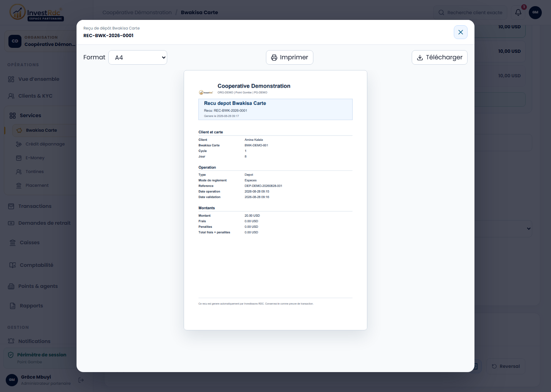551x392 pixels.
Task: Open Placement service
Action: [37, 186]
